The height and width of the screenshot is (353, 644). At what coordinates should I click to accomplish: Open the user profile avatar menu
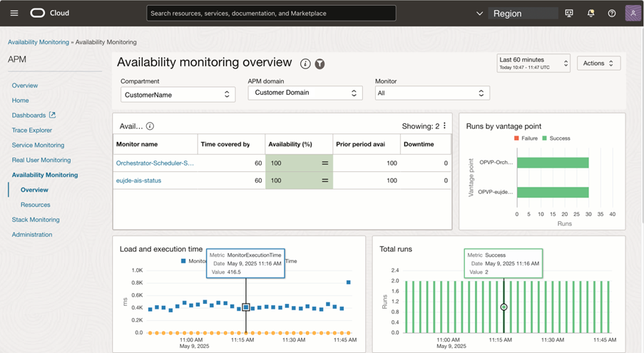click(633, 13)
